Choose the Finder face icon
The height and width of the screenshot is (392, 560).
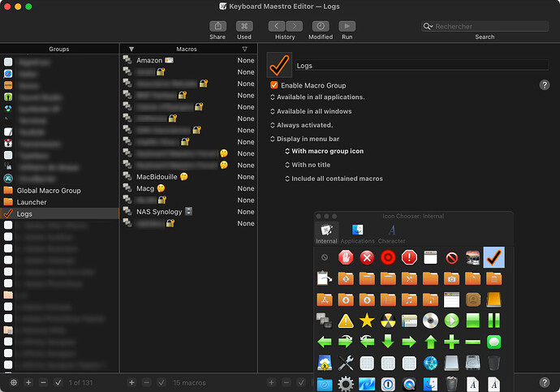point(430,384)
